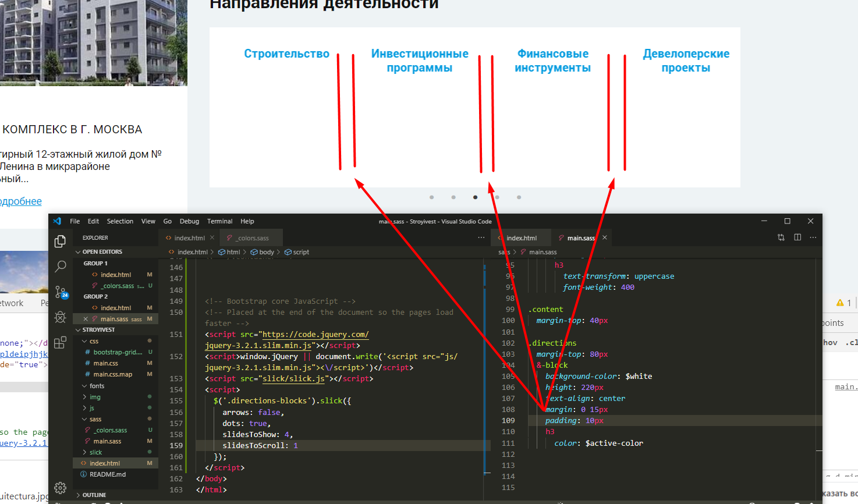858x504 pixels.
Task: Switch to index.html tab in right group
Action: (x=522, y=237)
